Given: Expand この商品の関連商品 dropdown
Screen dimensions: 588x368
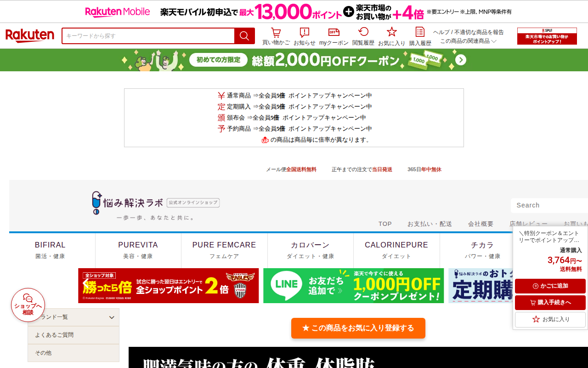Looking at the screenshot, I should [468, 41].
